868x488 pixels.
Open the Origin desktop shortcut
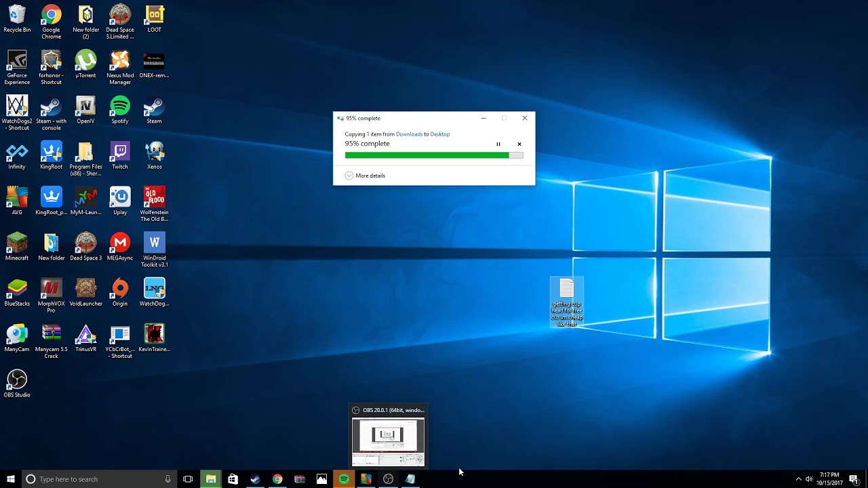pyautogui.click(x=120, y=289)
